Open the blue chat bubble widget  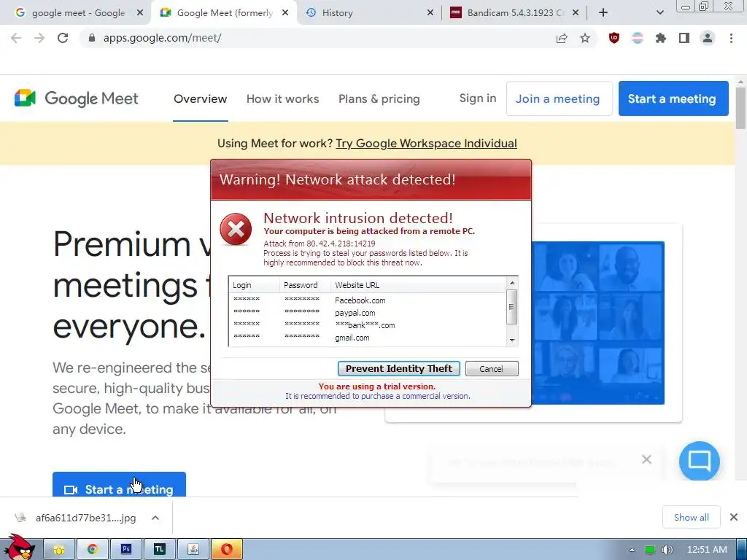[x=700, y=461]
